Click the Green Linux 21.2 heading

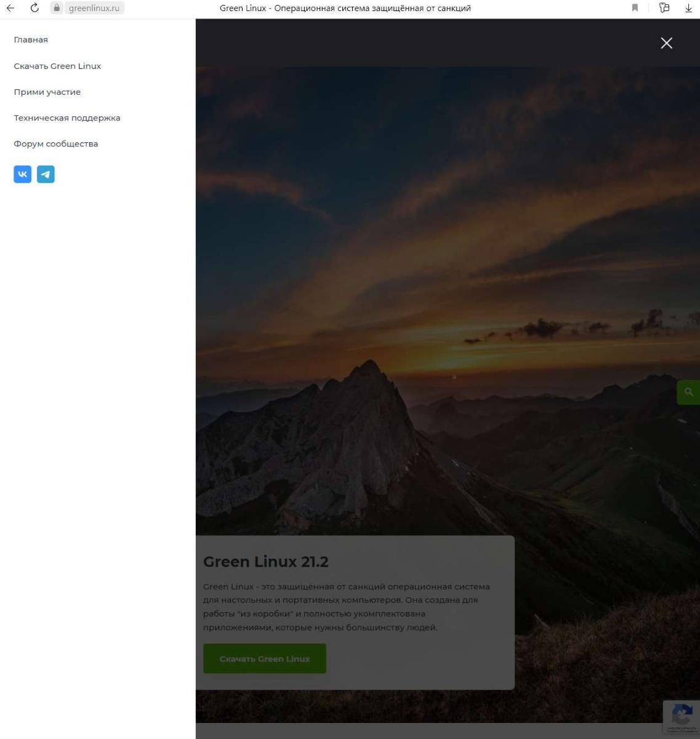266,562
